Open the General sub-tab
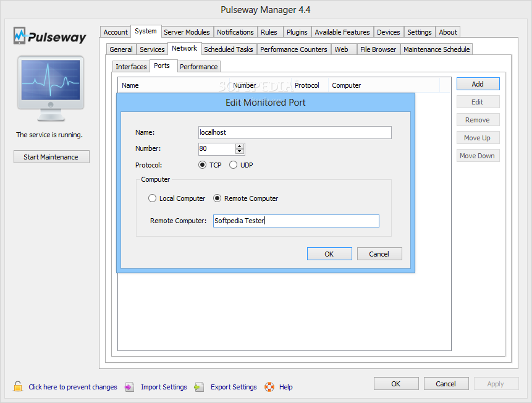Screen dimensions: 532x403 121,49
